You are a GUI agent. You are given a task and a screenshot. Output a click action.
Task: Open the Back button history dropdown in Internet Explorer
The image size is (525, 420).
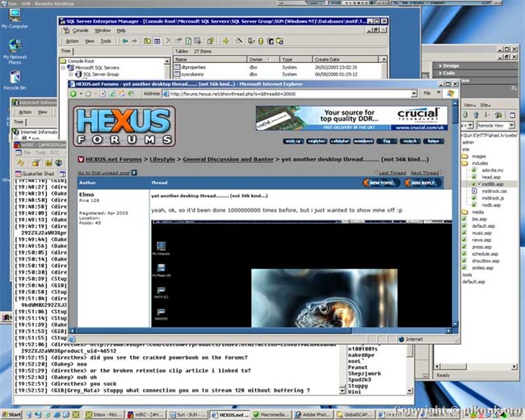[x=81, y=94]
